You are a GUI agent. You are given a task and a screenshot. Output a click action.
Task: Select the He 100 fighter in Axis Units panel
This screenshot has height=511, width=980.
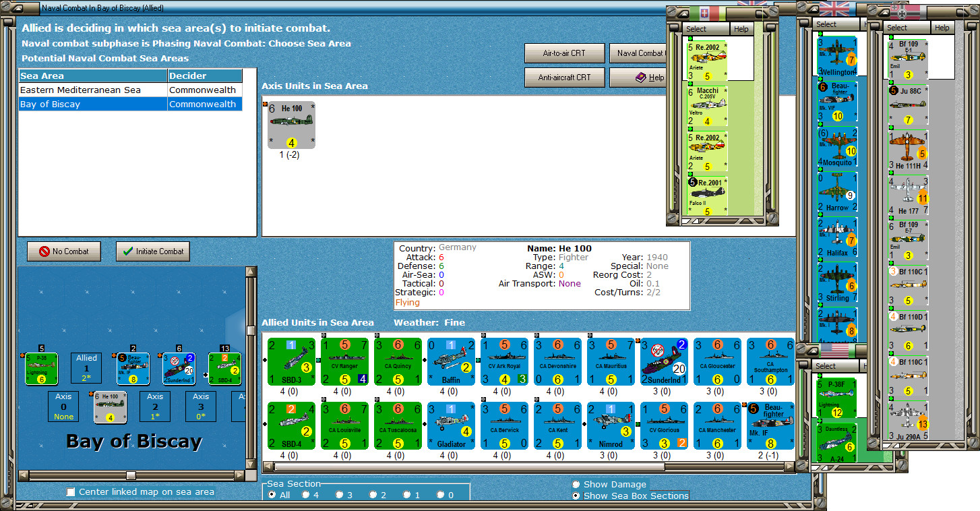[x=291, y=125]
